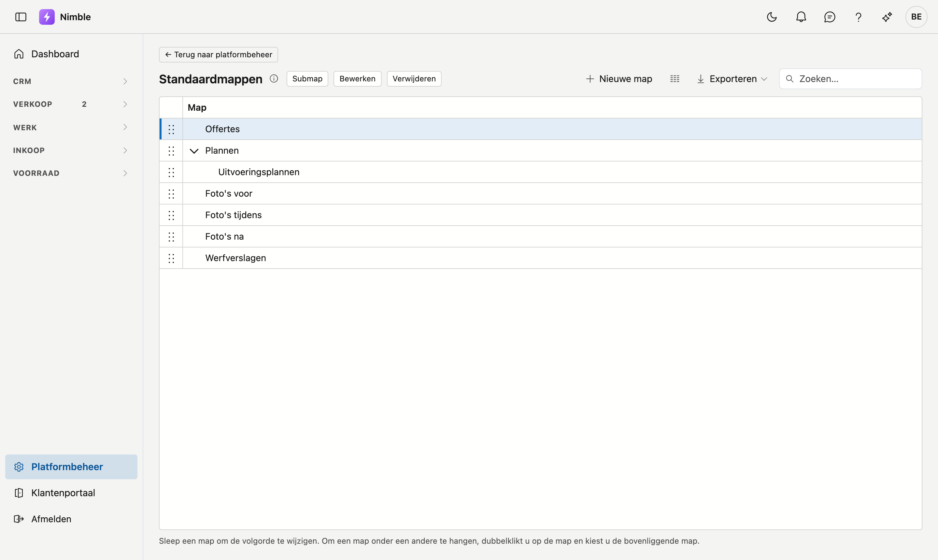938x560 pixels.
Task: Click the Bewerken button
Action: (x=358, y=78)
